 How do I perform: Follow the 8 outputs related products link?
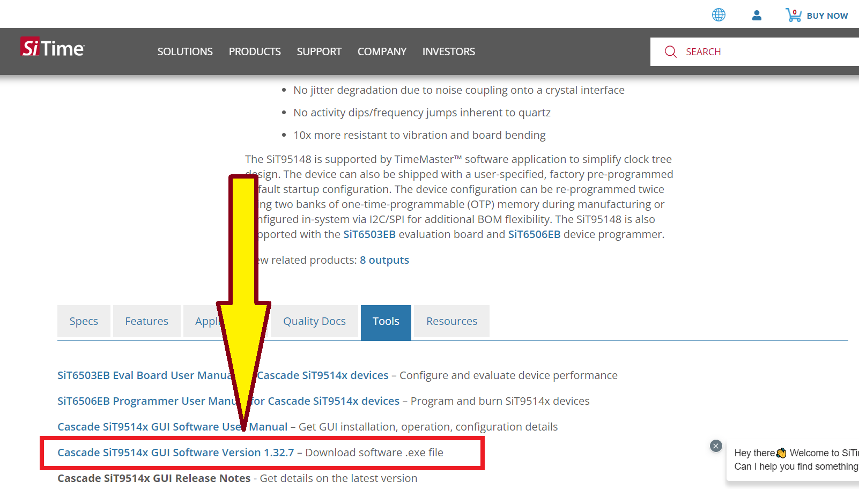tap(384, 260)
